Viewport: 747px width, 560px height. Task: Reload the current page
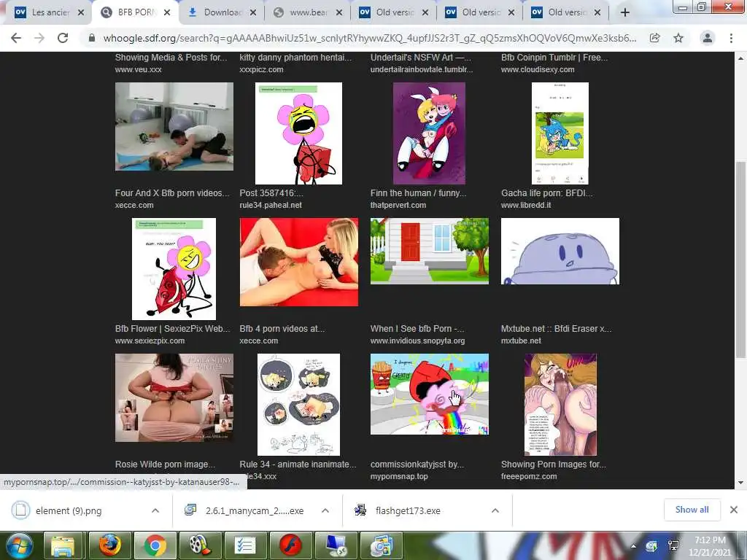click(x=63, y=38)
